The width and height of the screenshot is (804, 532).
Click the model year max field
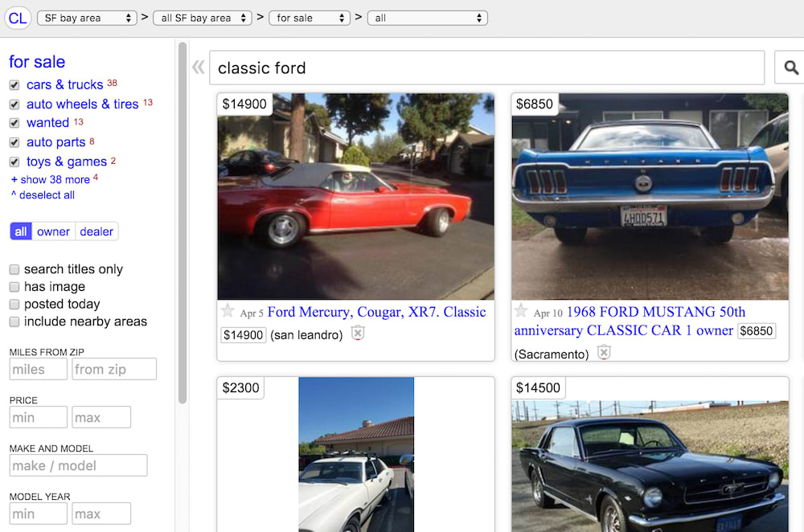[x=101, y=514]
